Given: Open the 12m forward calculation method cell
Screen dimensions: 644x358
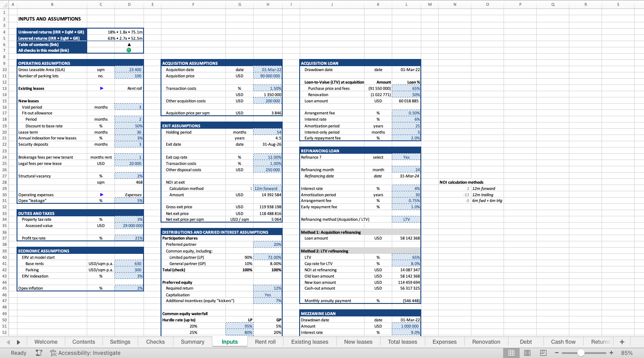Looking at the screenshot, I should pyautogui.click(x=268, y=189).
